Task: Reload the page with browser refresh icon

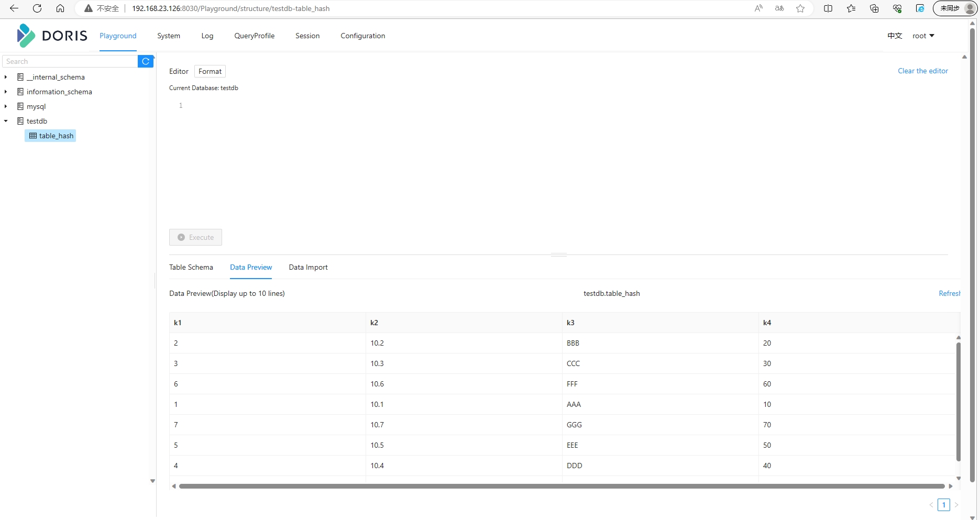Action: pyautogui.click(x=37, y=8)
